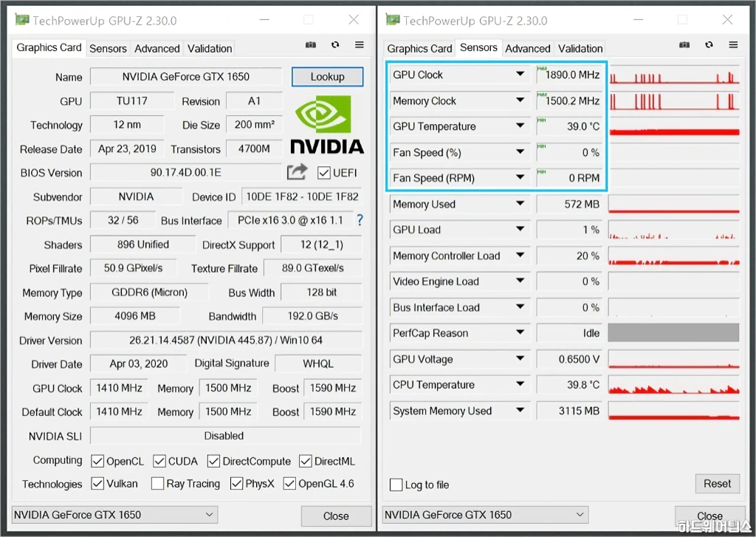Click refresh icon in Sensors window
Image resolution: width=756 pixels, height=537 pixels.
click(x=709, y=45)
